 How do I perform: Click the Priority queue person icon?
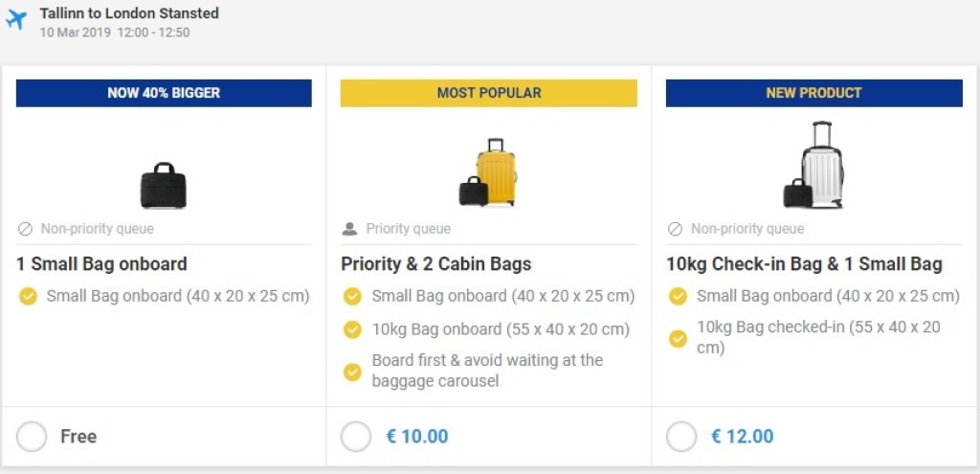350,230
